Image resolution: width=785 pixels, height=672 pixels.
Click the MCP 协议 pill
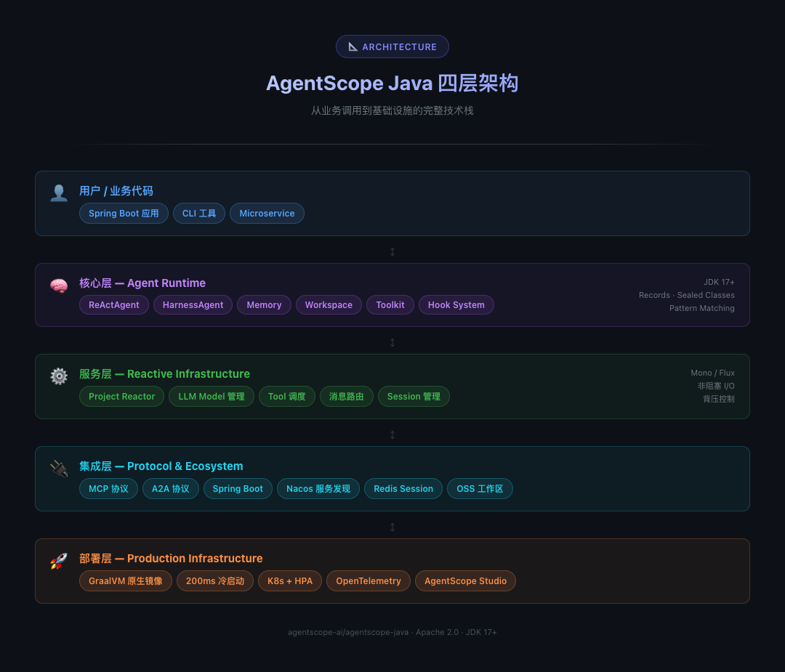[108, 488]
